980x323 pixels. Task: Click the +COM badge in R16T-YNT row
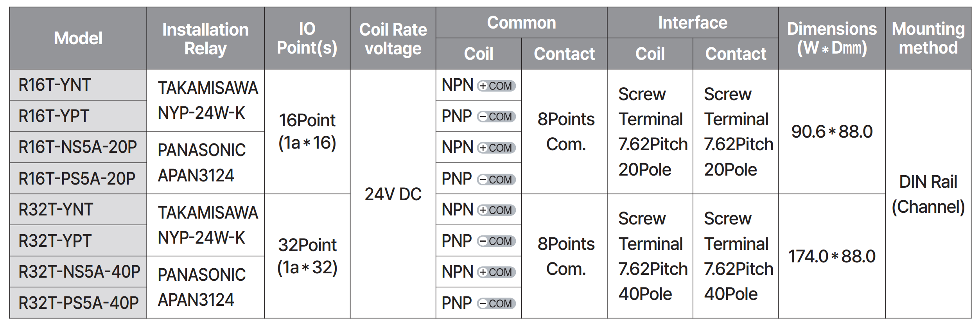pos(496,86)
